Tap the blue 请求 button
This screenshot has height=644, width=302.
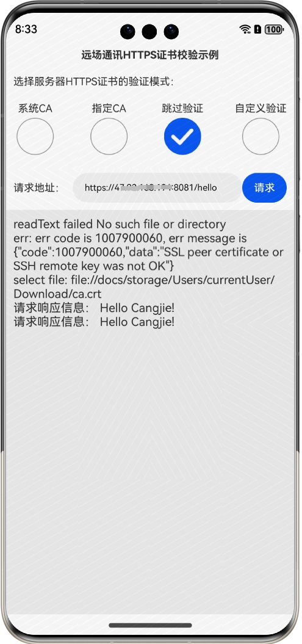pyautogui.click(x=264, y=187)
